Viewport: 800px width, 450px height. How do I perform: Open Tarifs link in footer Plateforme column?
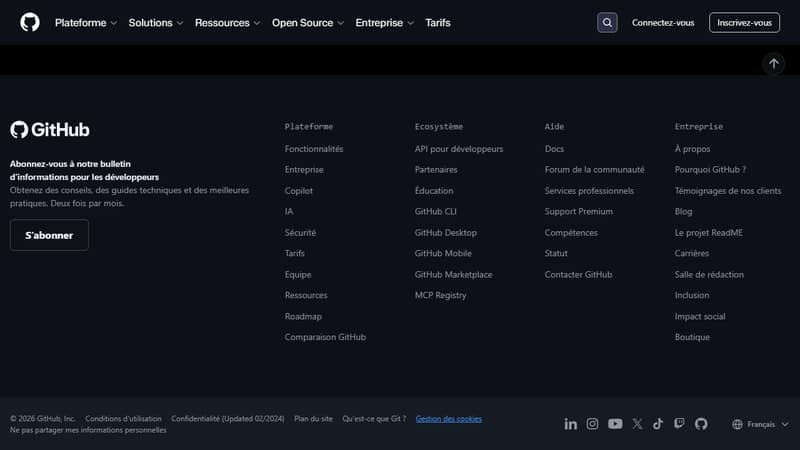click(x=294, y=253)
